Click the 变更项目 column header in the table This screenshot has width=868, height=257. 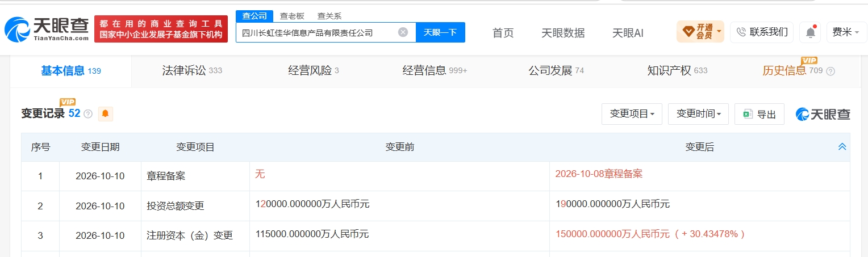tap(195, 147)
